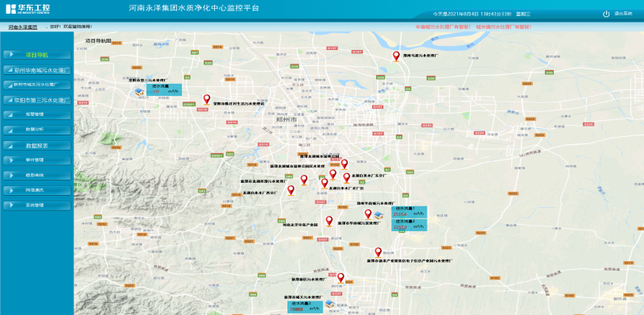This screenshot has height=315, width=644.
Task: Click the map pin for 新郑新区污水处理厂
Action: click(x=341, y=278)
